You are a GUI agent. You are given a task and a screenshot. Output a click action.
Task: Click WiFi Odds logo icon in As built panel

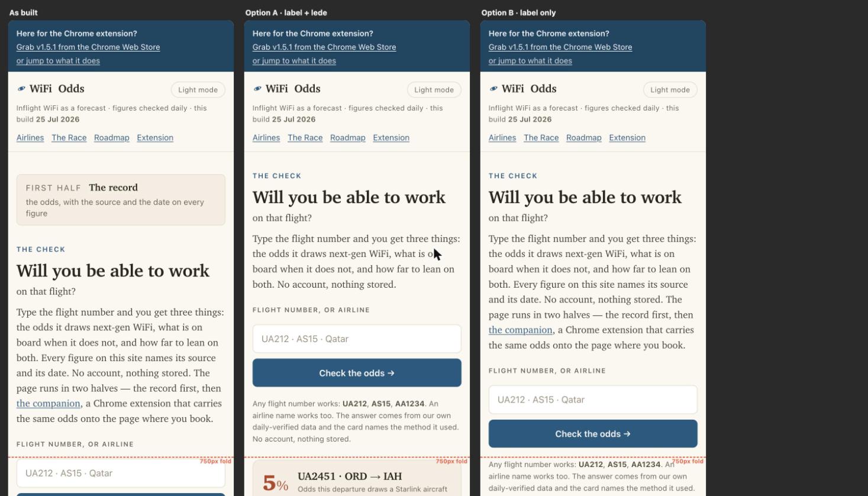pyautogui.click(x=21, y=89)
